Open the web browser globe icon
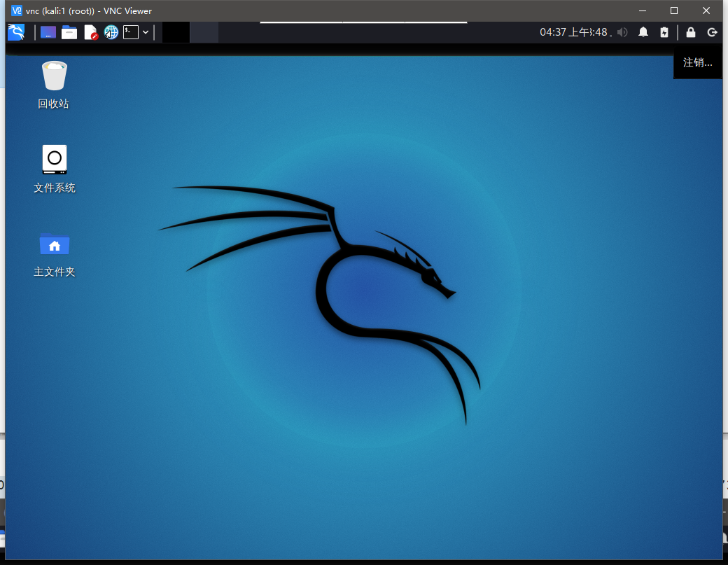The width and height of the screenshot is (728, 565). coord(111,32)
